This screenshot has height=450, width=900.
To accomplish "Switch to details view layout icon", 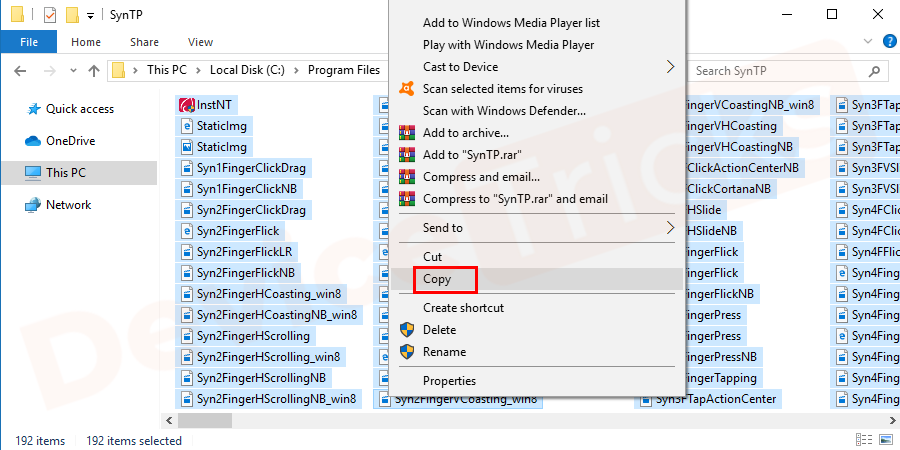I will [x=862, y=440].
